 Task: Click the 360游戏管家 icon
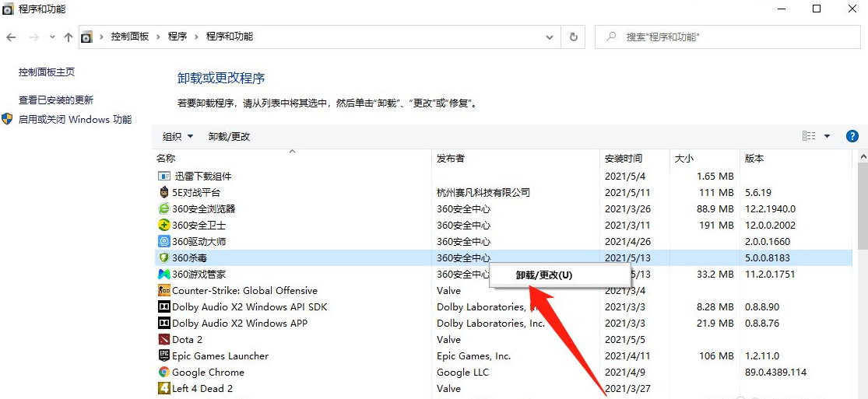(x=163, y=274)
